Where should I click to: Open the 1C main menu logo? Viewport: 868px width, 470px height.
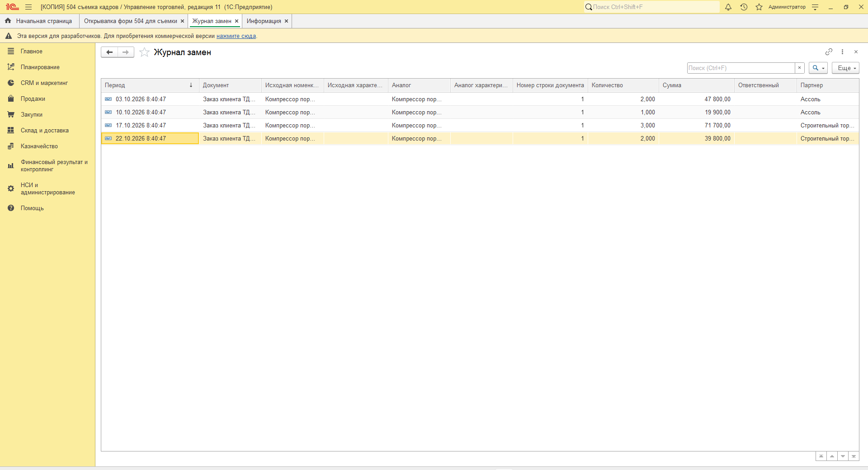click(x=12, y=7)
